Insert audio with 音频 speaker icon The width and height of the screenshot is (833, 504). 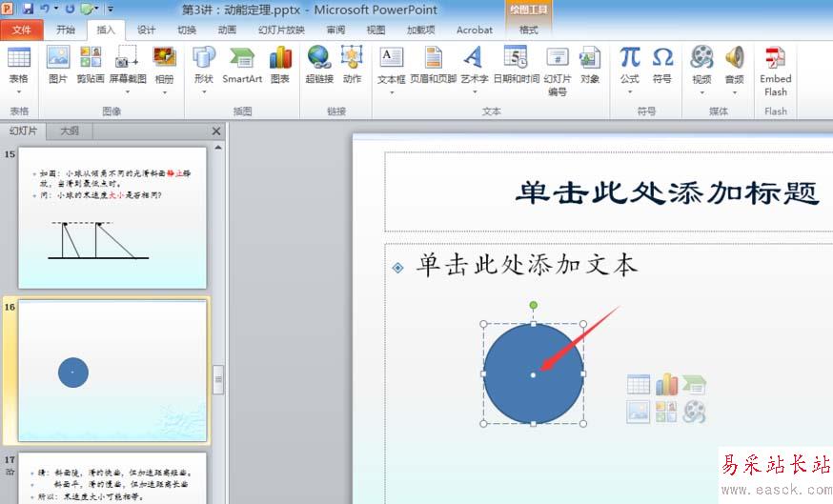click(x=735, y=57)
